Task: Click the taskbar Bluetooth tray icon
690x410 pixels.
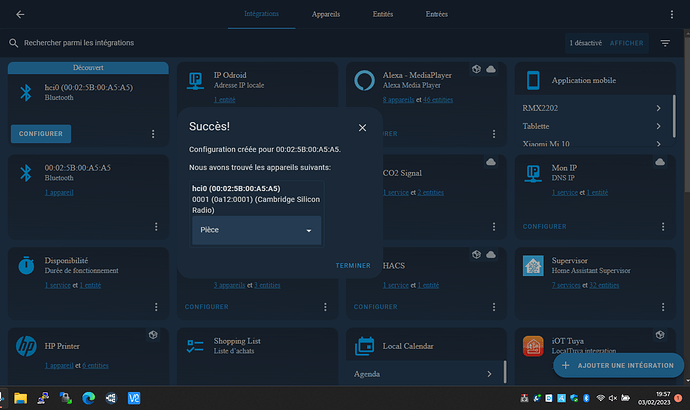Action: tap(586, 398)
